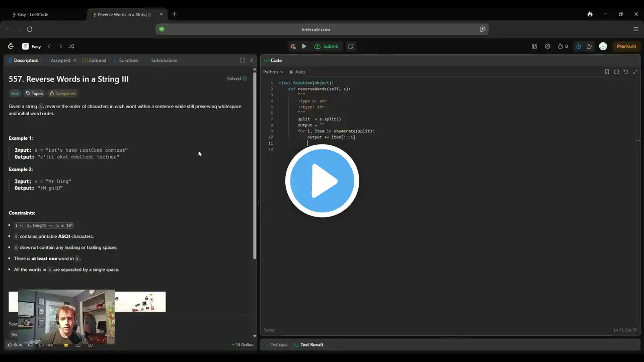Click the Code panel tab

(273, 60)
